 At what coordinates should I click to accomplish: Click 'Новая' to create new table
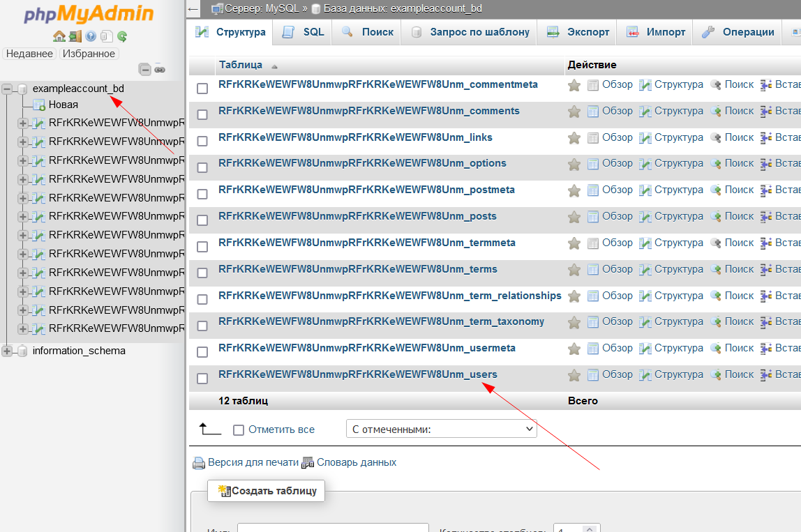tap(63, 105)
